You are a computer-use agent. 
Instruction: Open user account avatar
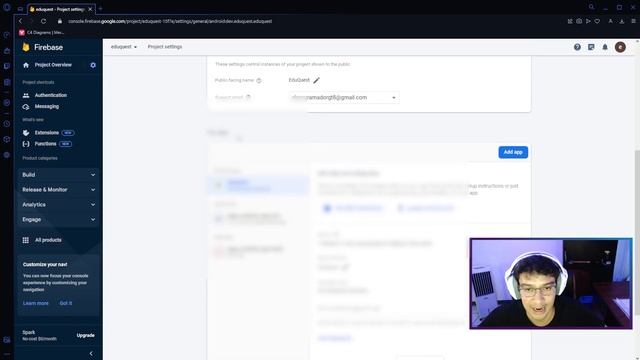[620, 47]
